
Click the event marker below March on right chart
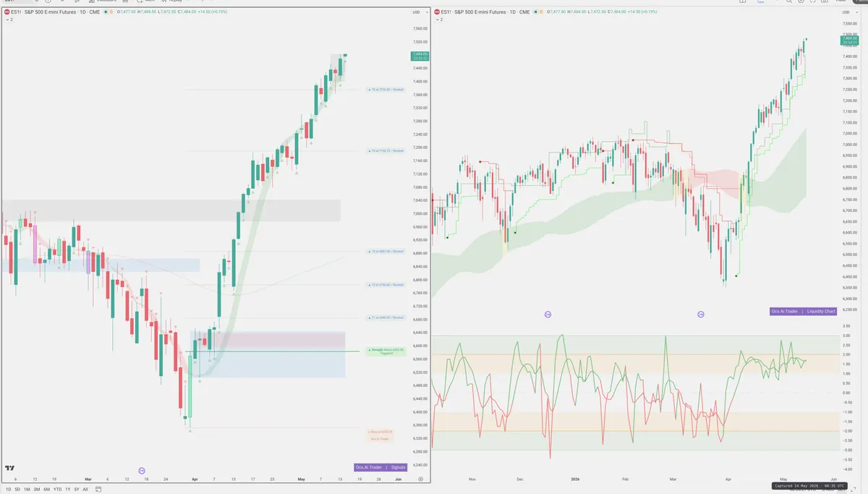tap(701, 314)
